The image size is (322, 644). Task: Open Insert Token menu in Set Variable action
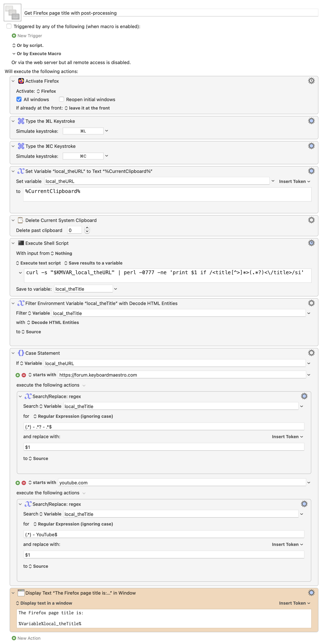(x=294, y=181)
